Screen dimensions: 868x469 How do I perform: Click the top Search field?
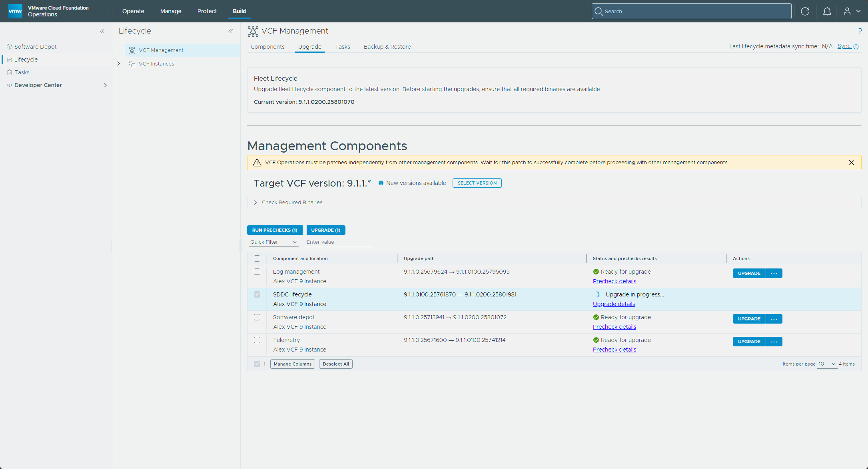click(691, 11)
